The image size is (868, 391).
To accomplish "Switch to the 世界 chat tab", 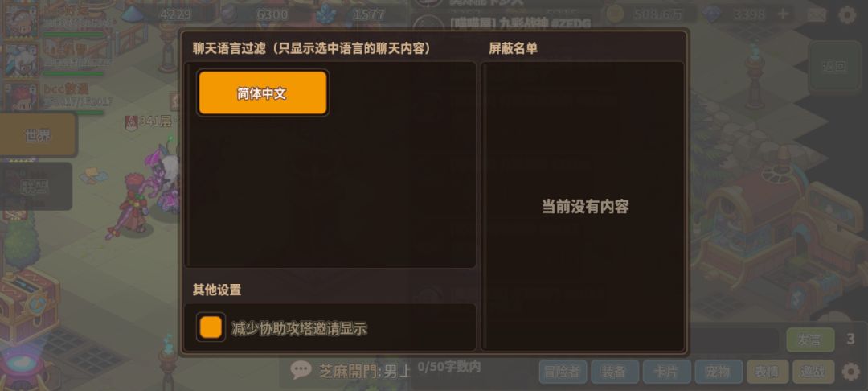I will [x=38, y=134].
